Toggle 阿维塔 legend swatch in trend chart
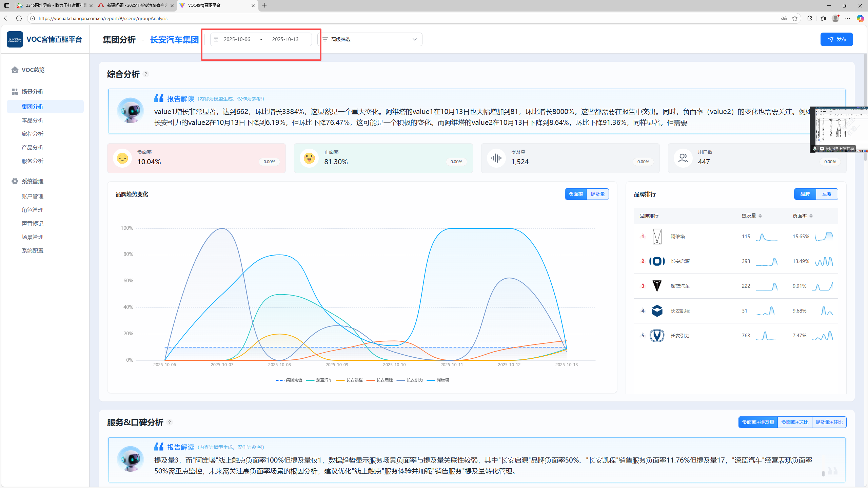This screenshot has width=868, height=488. coord(431,380)
